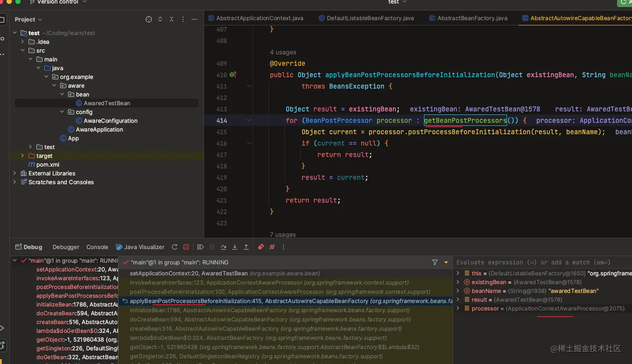
Task: Collapse all in Project panel
Action: 172,19
